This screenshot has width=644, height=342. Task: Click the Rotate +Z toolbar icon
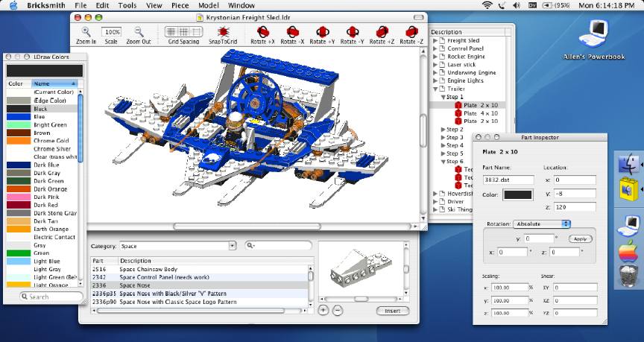click(x=381, y=32)
